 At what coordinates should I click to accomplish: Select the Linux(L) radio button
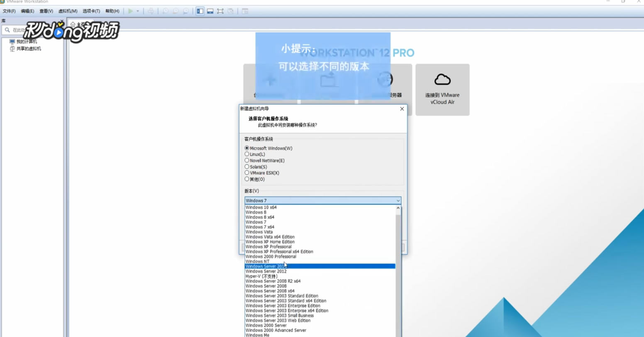tap(247, 154)
